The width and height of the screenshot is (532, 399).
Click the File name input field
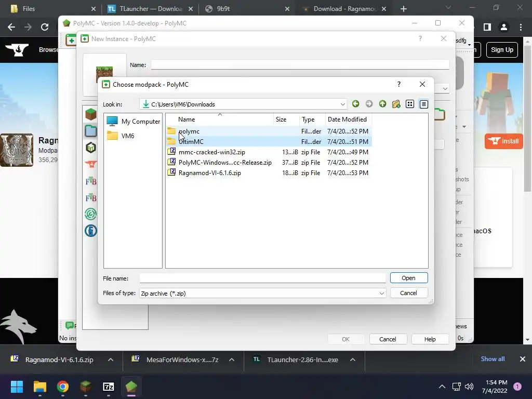(262, 278)
